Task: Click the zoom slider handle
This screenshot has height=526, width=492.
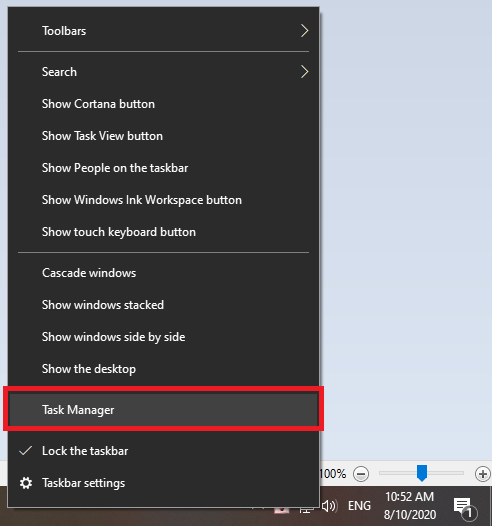Action: click(422, 473)
